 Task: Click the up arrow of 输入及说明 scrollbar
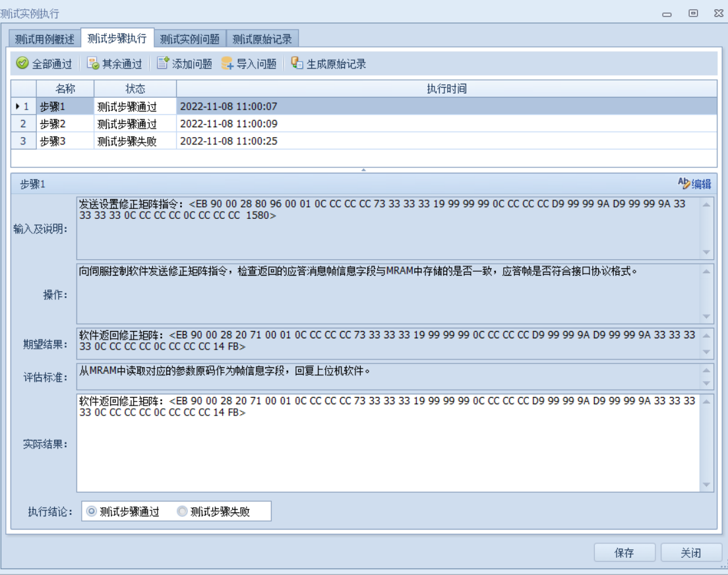(706, 204)
